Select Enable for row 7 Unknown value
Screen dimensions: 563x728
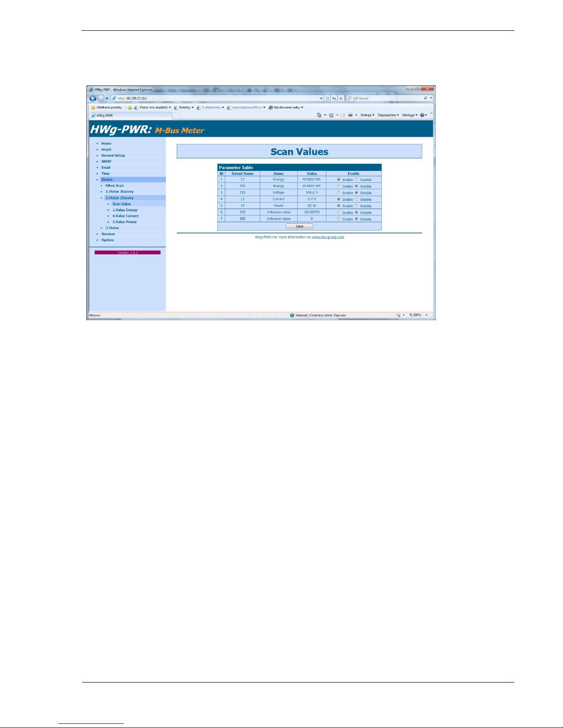(339, 219)
